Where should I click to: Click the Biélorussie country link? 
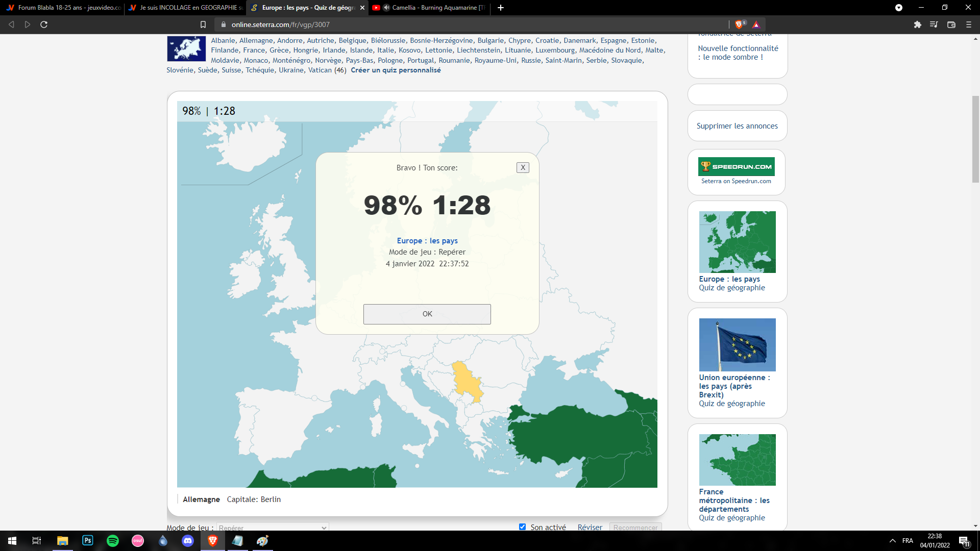[388, 40]
